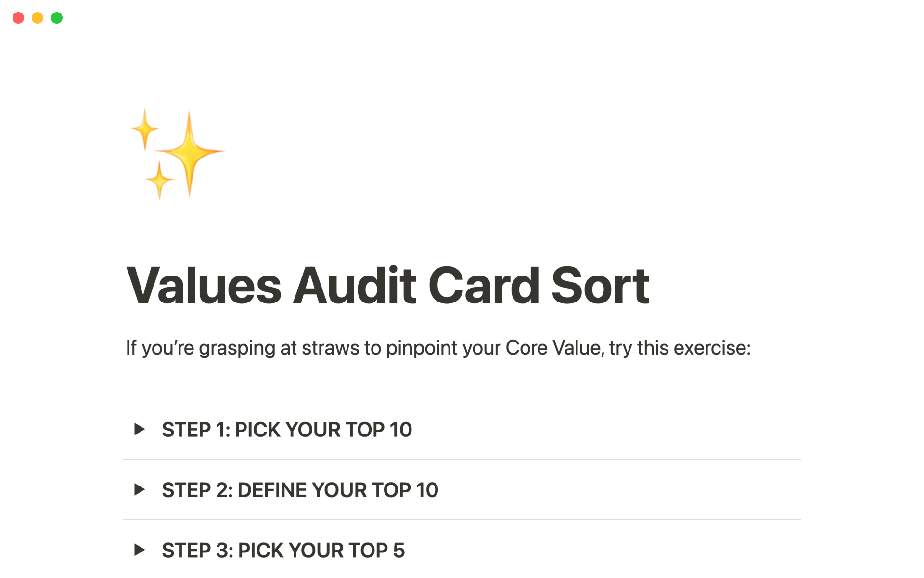Expand the Step 2 toggle triangle
This screenshot has width=924, height=578.
pos(140,490)
